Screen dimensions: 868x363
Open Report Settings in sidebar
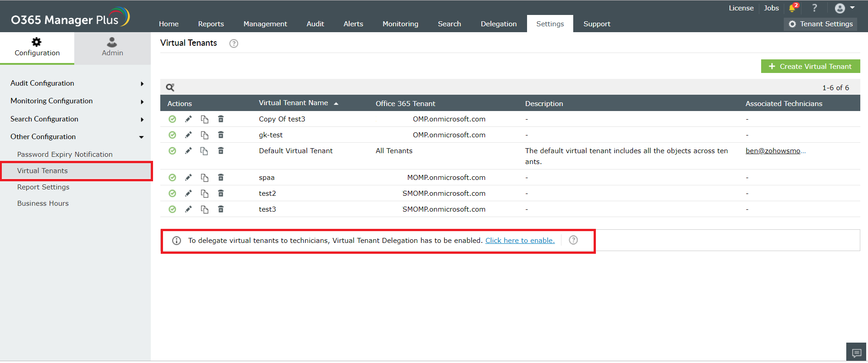[43, 187]
